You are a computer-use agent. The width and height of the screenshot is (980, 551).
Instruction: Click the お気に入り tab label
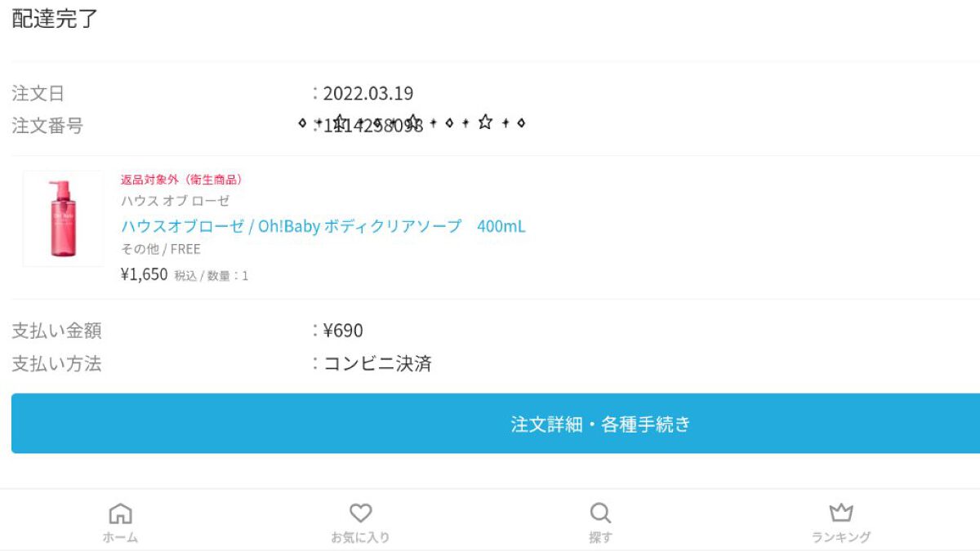pyautogui.click(x=360, y=537)
